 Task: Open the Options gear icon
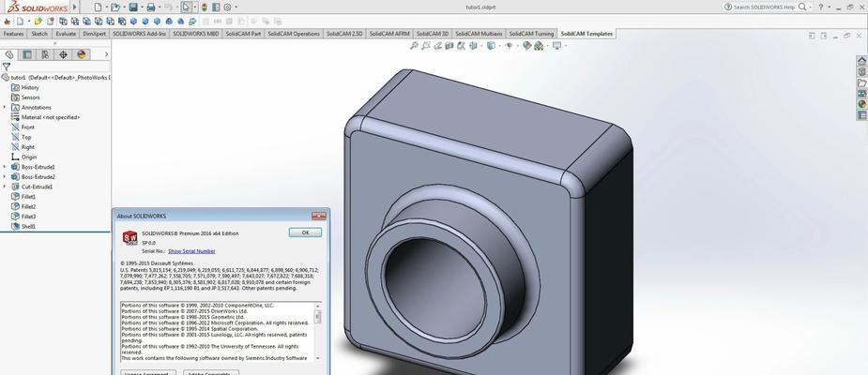point(227,7)
